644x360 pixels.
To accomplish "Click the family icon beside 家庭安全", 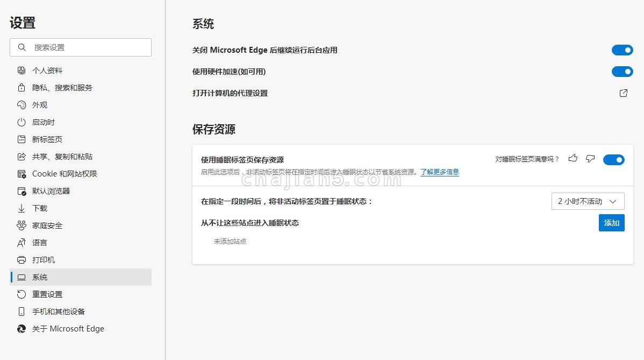I will (x=22, y=225).
